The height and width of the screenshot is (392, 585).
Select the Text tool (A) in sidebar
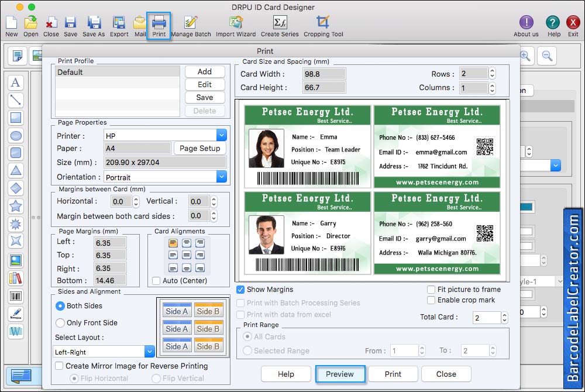[16, 82]
